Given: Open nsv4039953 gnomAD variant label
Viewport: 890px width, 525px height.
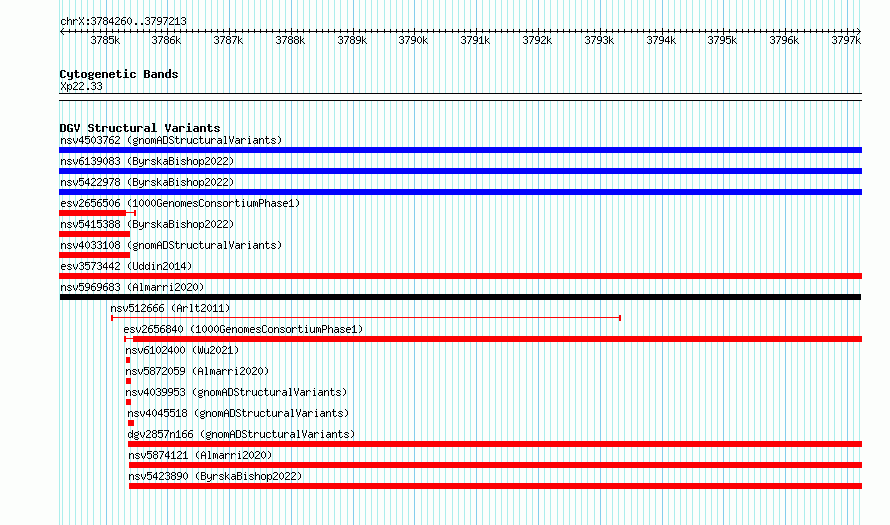Looking at the screenshot, I should point(236,392).
